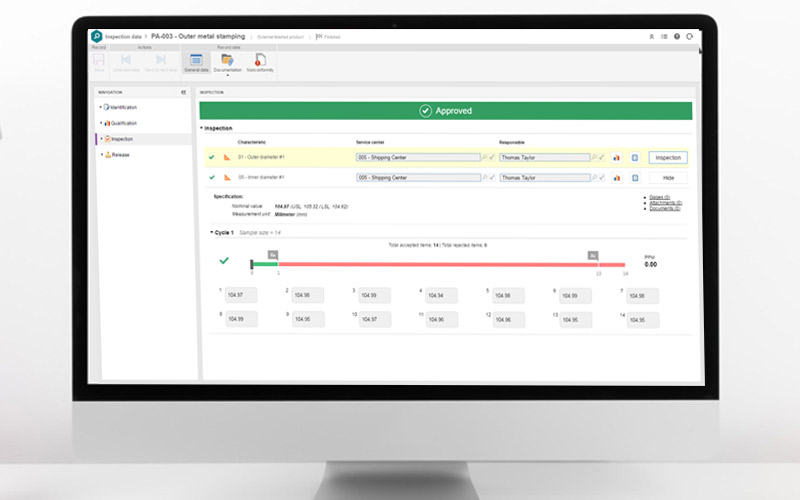
Task: Open chart icon for Outer diameter row
Action: click(616, 158)
